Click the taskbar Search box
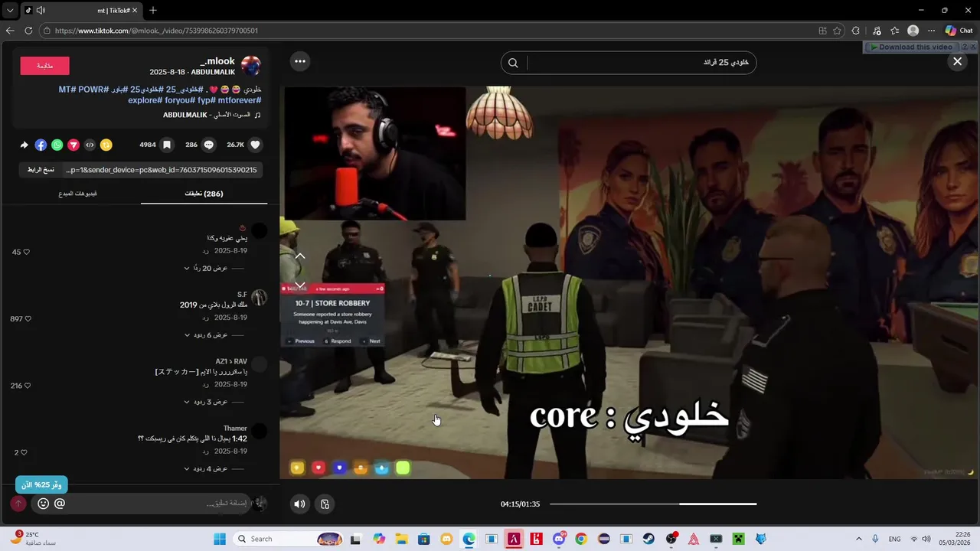The width and height of the screenshot is (980, 551). pos(287,539)
